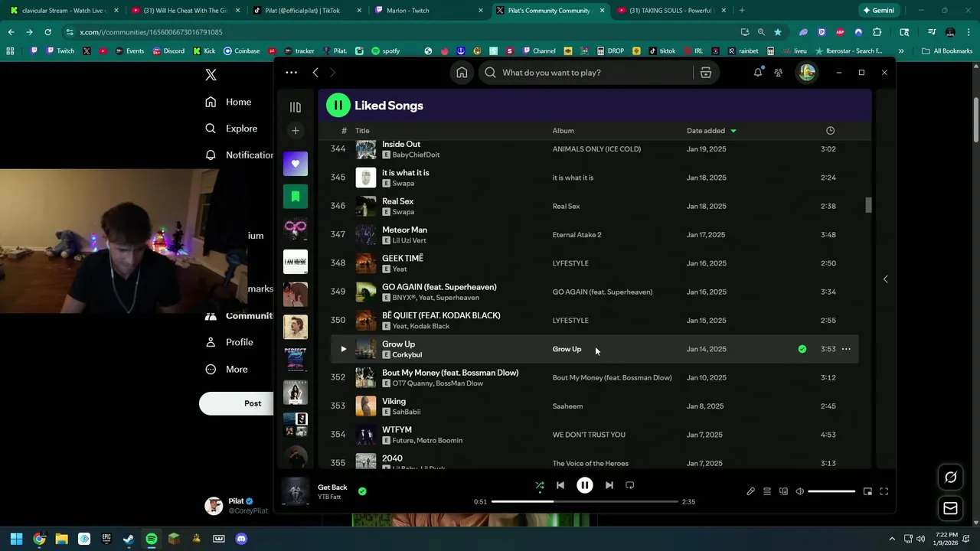The image size is (980, 551).
Task: Switch to clavicular Stream Kick tab
Action: click(63, 11)
